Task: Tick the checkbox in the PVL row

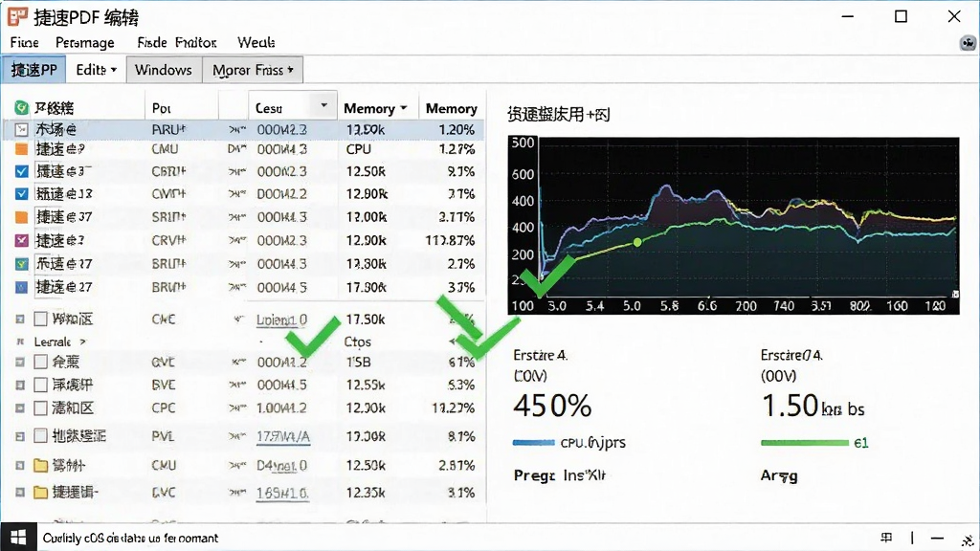Action: point(40,436)
